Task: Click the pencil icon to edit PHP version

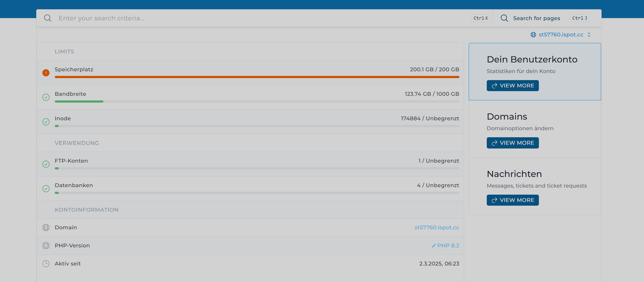Action: pyautogui.click(x=434, y=246)
